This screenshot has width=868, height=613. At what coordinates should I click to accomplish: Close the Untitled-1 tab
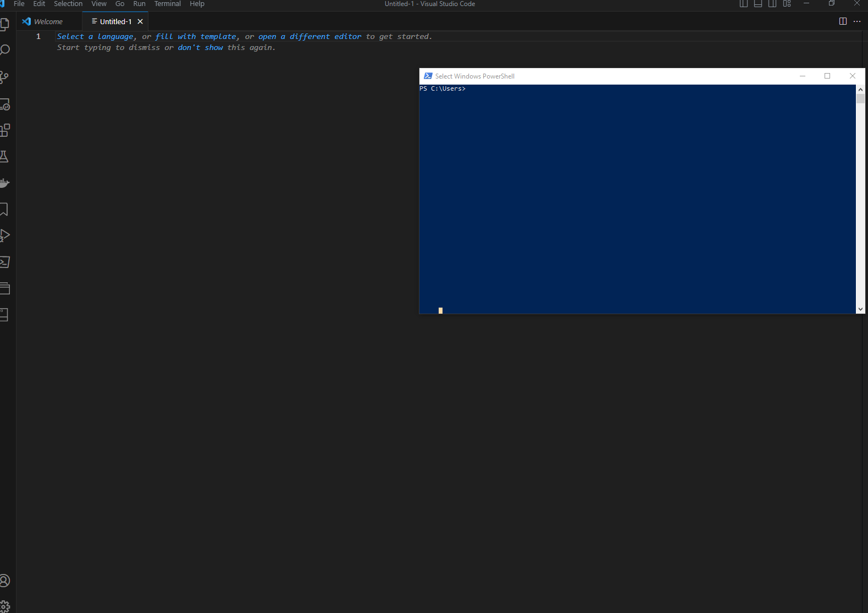click(140, 21)
